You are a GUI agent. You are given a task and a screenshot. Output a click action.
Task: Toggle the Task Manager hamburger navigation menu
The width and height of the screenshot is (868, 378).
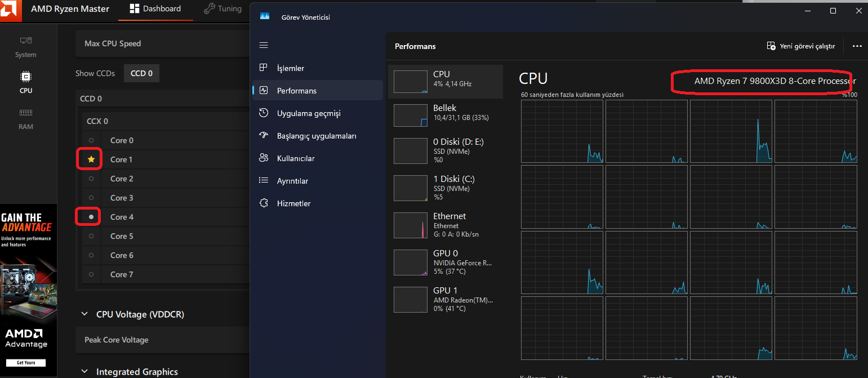coord(264,45)
